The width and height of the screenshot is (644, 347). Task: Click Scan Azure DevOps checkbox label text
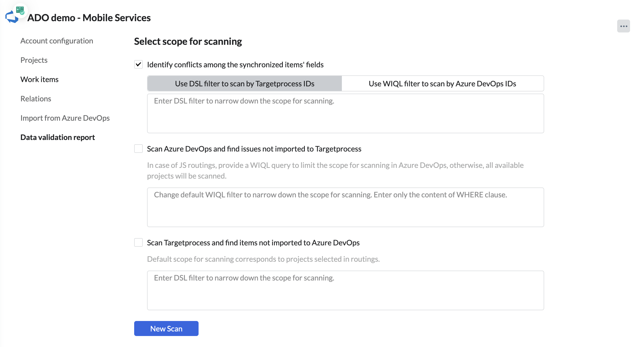254,149
